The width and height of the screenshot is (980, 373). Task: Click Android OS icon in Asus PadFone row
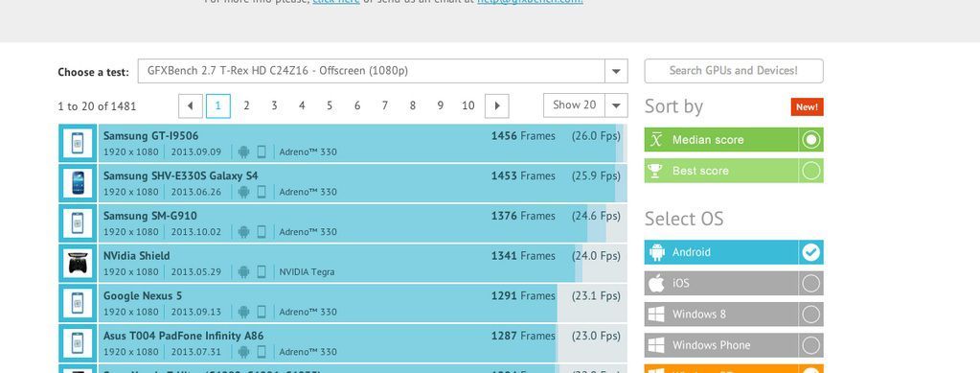click(x=243, y=352)
